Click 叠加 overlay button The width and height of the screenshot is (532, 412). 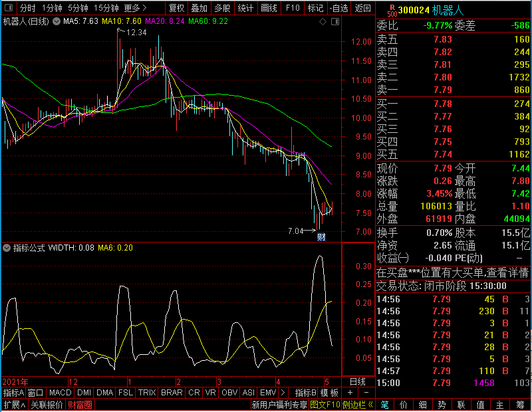coord(199,8)
